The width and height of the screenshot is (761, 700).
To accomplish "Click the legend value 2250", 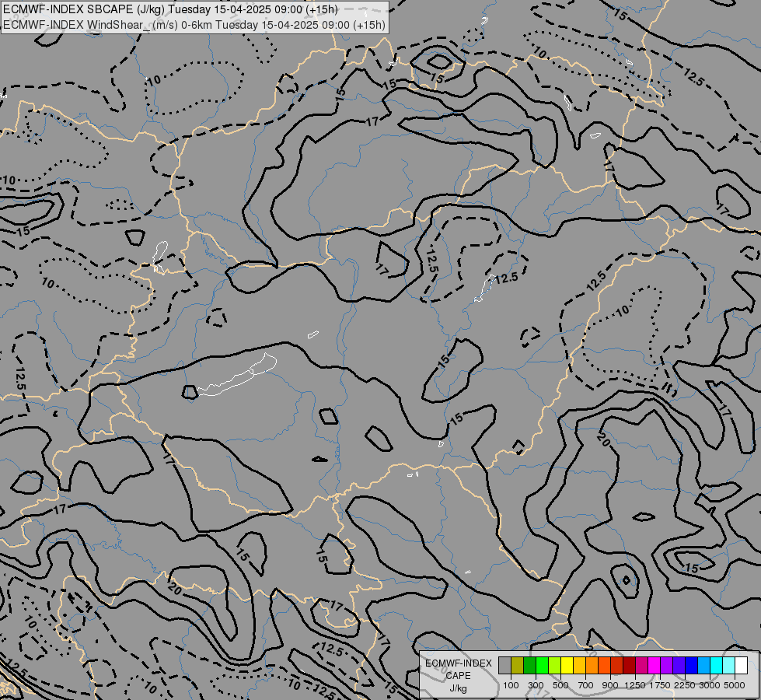I will (x=685, y=685).
